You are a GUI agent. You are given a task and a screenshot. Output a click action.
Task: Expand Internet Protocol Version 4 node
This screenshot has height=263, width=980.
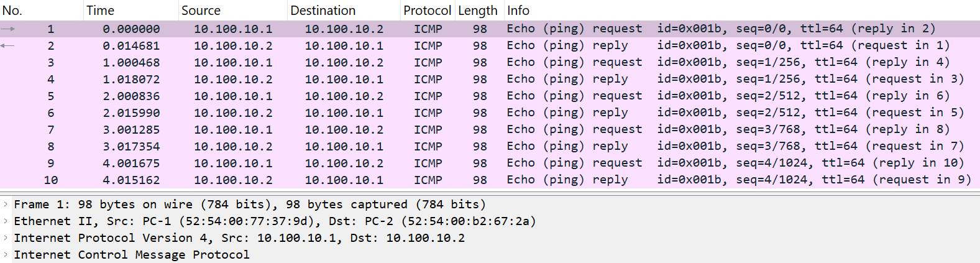tap(6, 238)
